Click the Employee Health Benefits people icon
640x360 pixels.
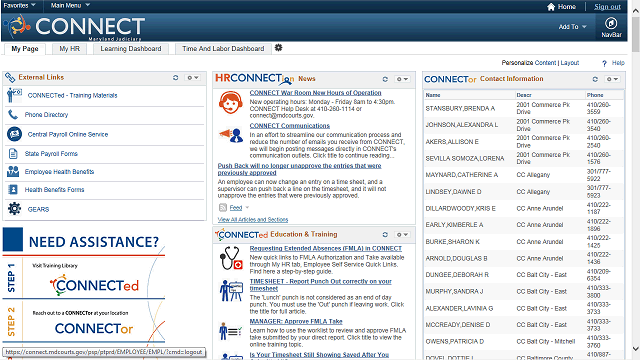click(13, 171)
